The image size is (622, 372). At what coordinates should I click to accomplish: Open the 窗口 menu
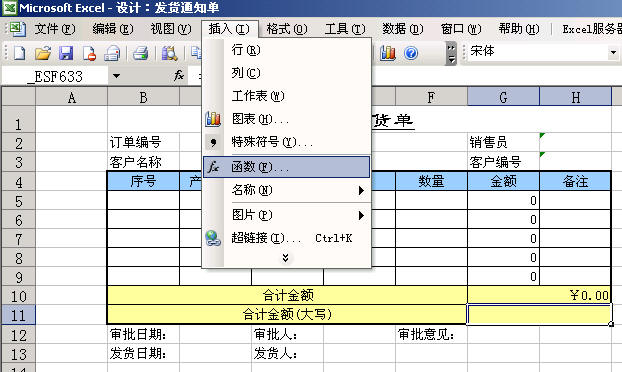coord(461,29)
